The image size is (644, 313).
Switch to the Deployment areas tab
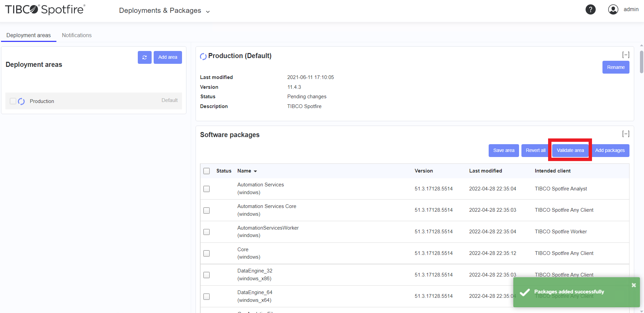click(29, 35)
